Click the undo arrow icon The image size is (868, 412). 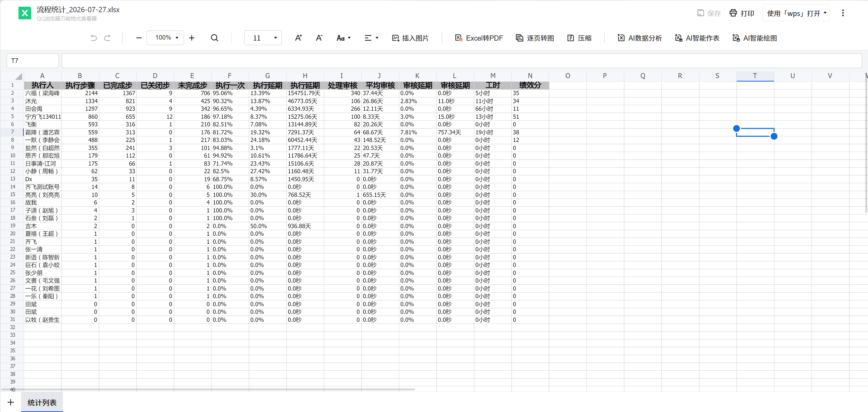click(93, 38)
